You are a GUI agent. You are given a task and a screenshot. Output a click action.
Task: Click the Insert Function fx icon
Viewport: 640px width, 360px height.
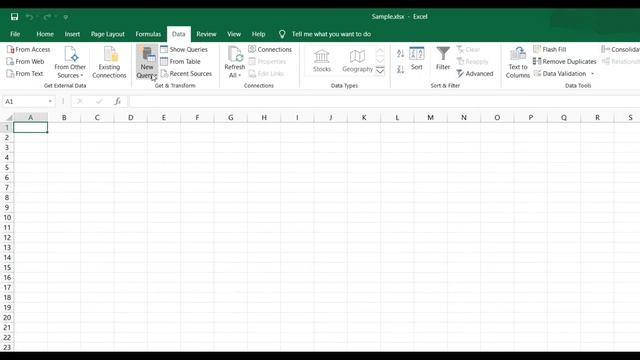tap(118, 101)
